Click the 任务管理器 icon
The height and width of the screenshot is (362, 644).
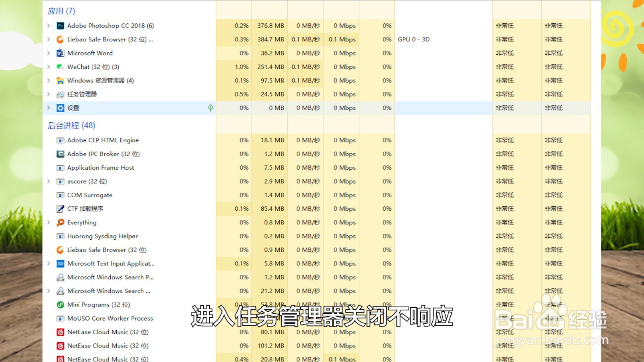pos(60,95)
